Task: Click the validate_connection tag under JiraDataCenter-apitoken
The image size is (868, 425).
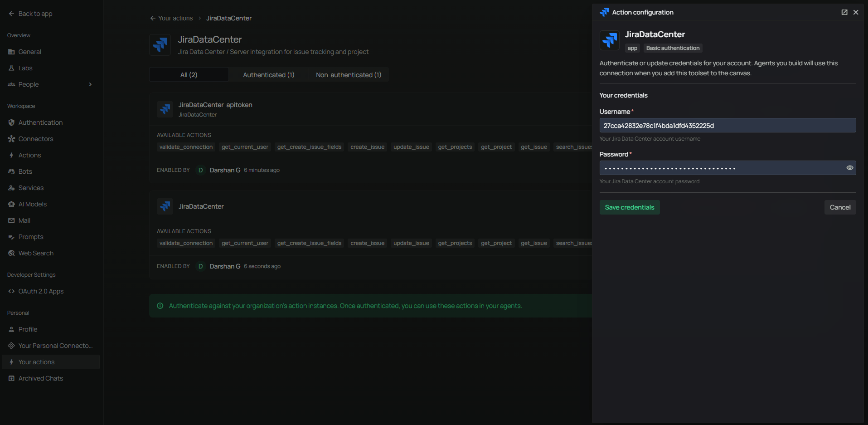Action: 186,147
